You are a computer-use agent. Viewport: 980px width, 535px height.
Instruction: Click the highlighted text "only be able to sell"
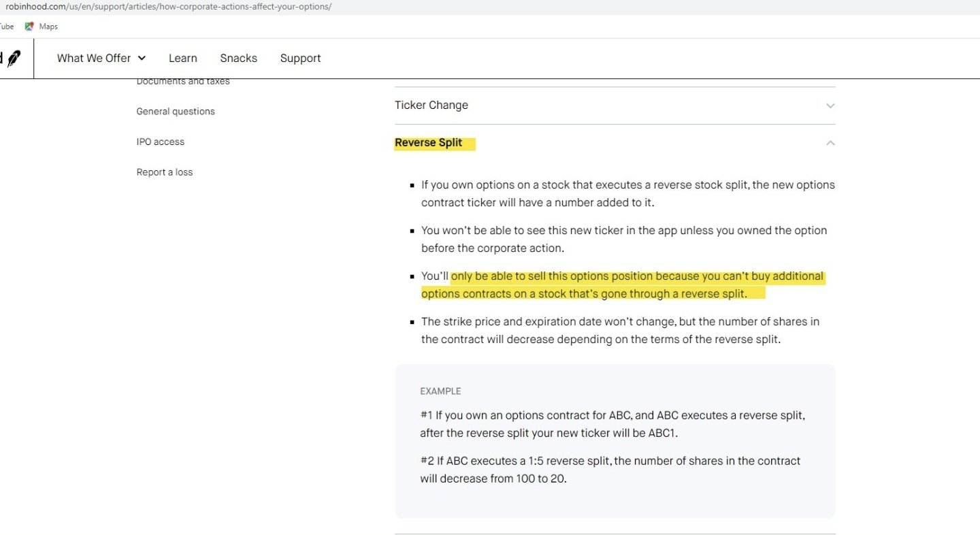point(623,285)
